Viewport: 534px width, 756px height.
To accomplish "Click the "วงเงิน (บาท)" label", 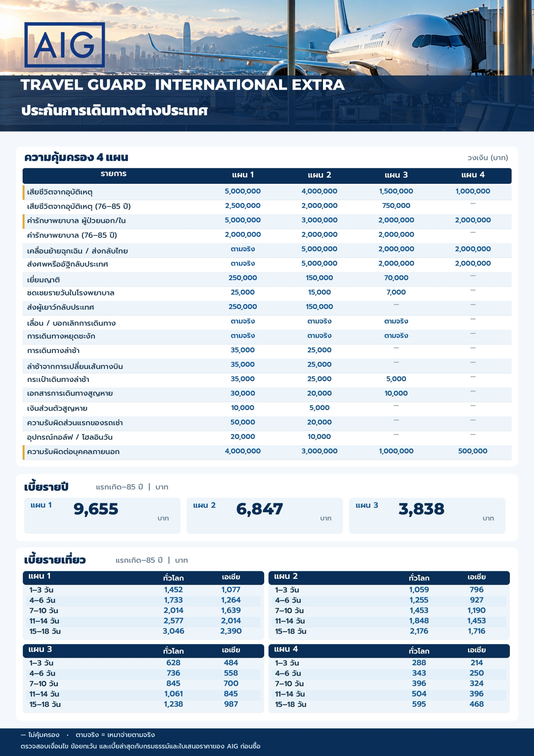I will pos(487,158).
